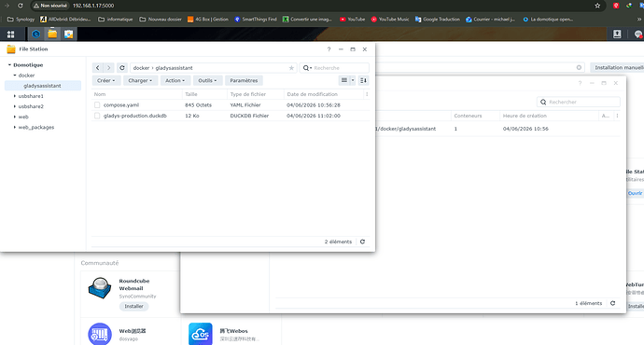Open the magnifier search options in File Station
The image size is (644, 345).
pos(307,68)
